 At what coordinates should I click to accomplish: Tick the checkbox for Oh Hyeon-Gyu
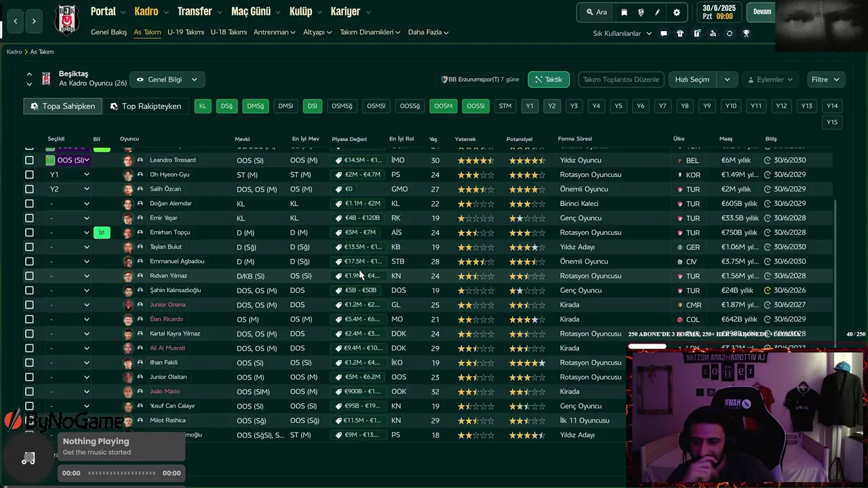[29, 175]
